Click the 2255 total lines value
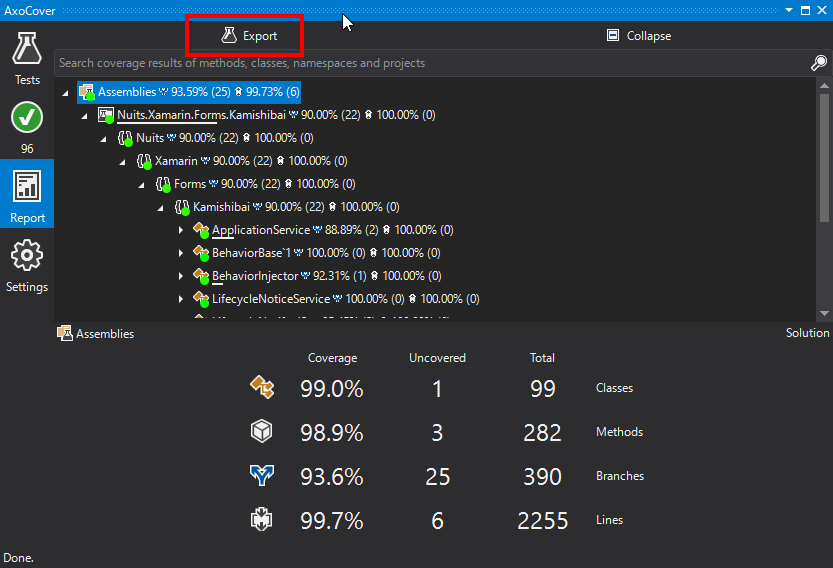 [x=542, y=521]
